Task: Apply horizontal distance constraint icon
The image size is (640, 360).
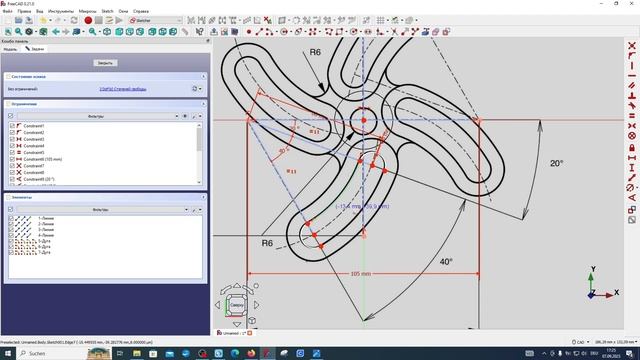Action: point(632,158)
